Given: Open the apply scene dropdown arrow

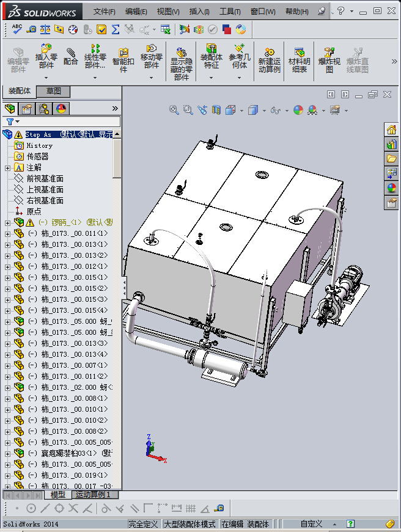Looking at the screenshot, I should point(323,111).
